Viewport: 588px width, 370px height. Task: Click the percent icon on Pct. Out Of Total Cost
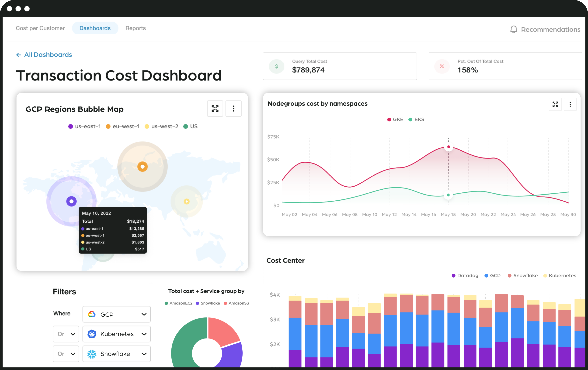[x=442, y=66]
